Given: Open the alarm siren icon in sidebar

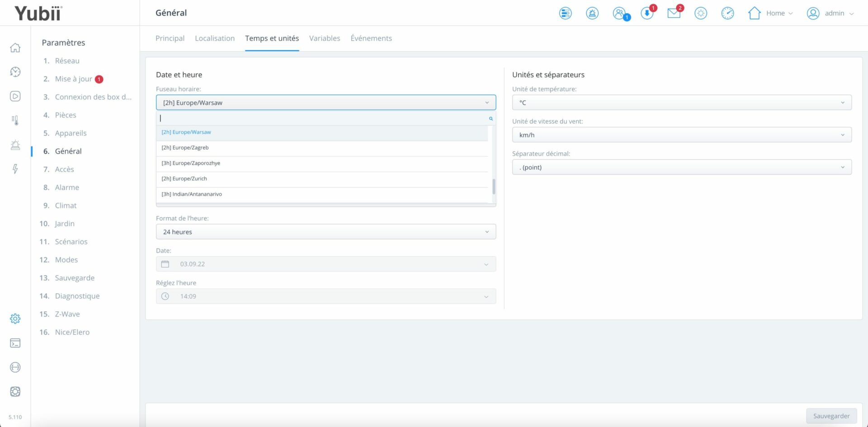Looking at the screenshot, I should pos(15,145).
